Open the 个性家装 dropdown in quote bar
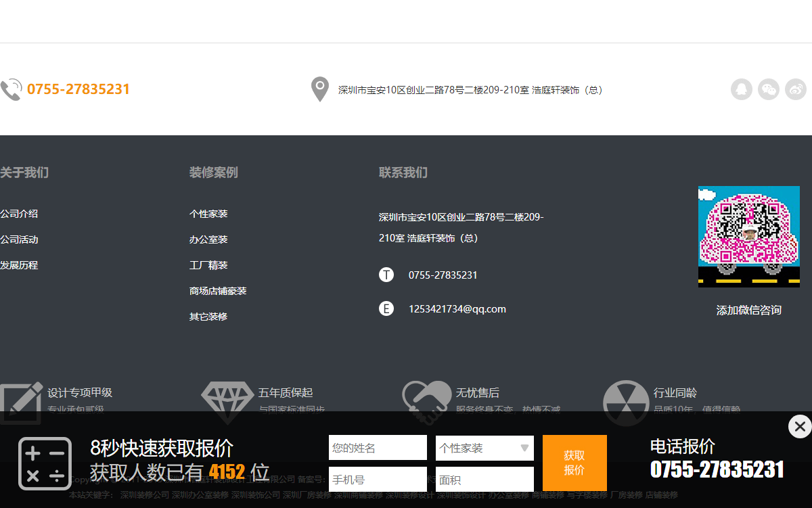The width and height of the screenshot is (812, 508). click(x=484, y=448)
